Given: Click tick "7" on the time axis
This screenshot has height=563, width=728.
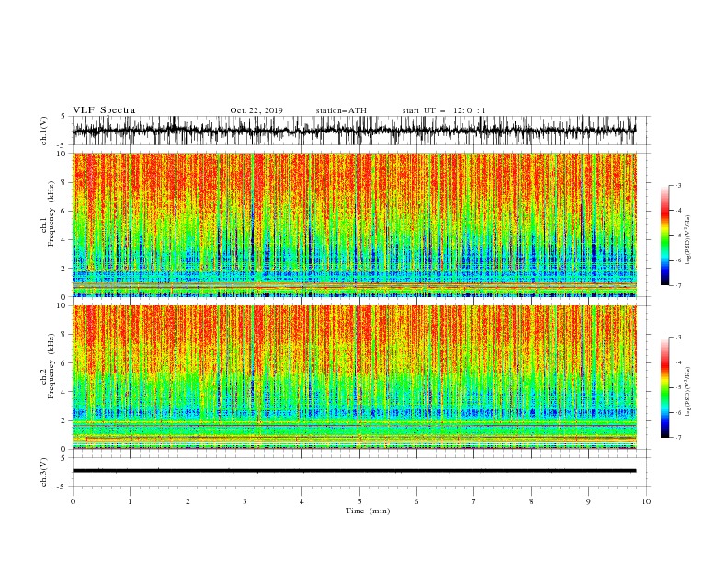Looking at the screenshot, I should click(x=474, y=501).
